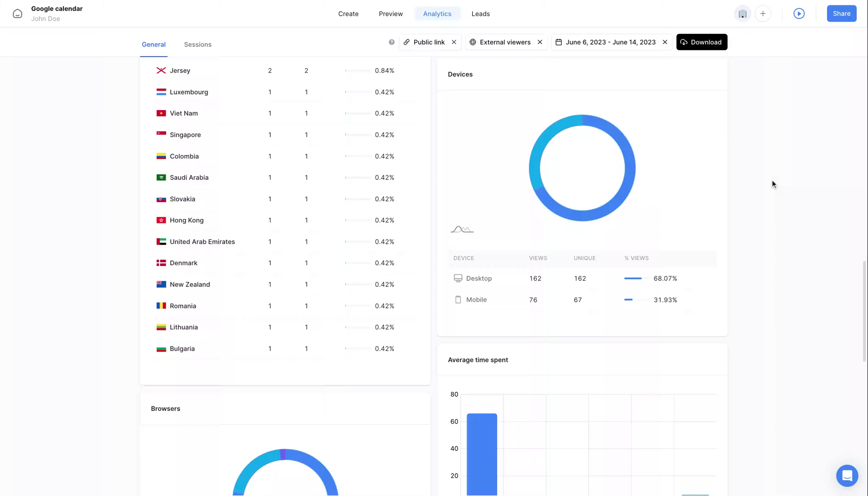The width and height of the screenshot is (868, 496).
Task: Remove the Public link filter with X
Action: (x=454, y=42)
